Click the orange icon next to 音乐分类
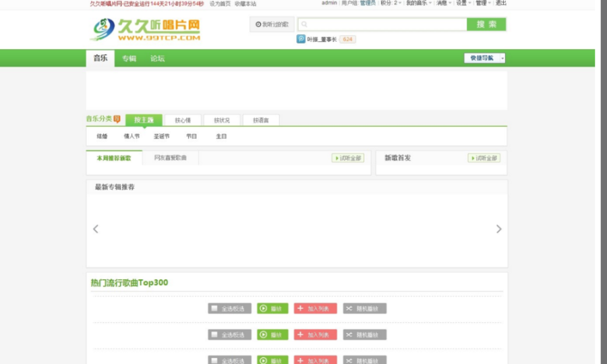This screenshot has width=607, height=364. click(x=117, y=119)
